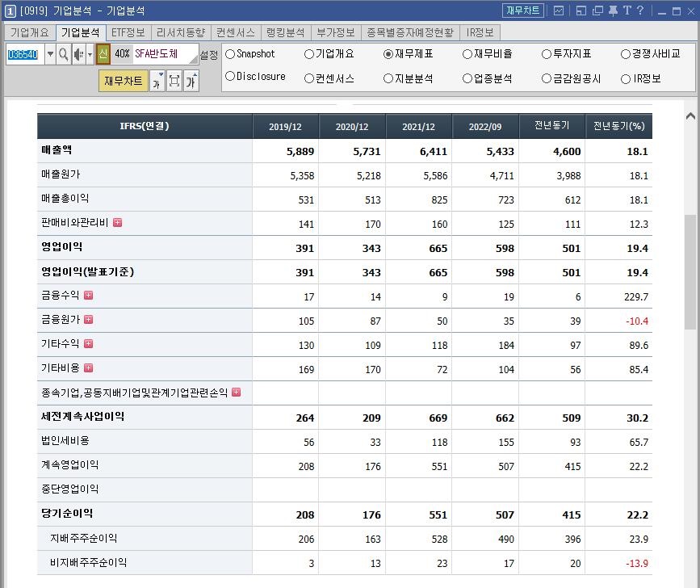This screenshot has height=588, width=700.
Task: Expand 종속기업,공동지배기업및관계기업관련손익 row
Action: point(237,392)
